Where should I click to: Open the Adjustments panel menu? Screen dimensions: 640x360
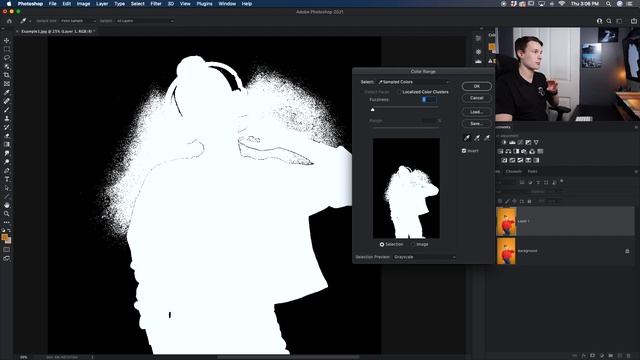636,127
